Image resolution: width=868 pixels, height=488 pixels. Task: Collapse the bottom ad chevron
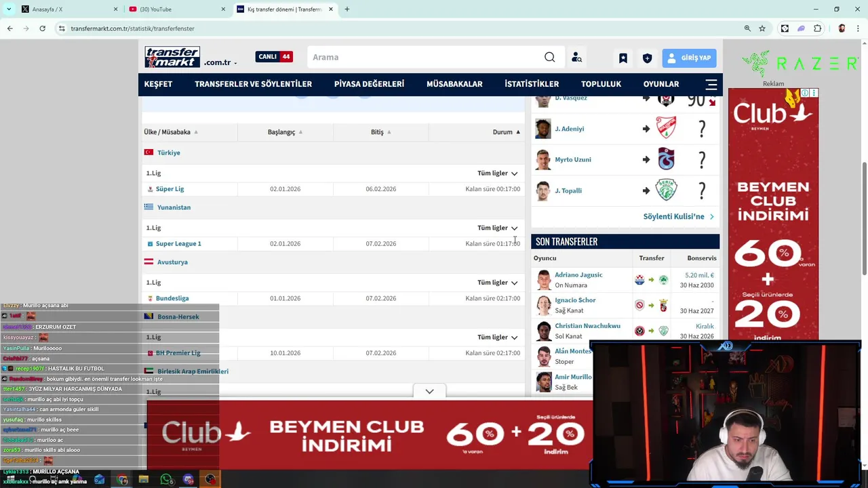click(429, 391)
